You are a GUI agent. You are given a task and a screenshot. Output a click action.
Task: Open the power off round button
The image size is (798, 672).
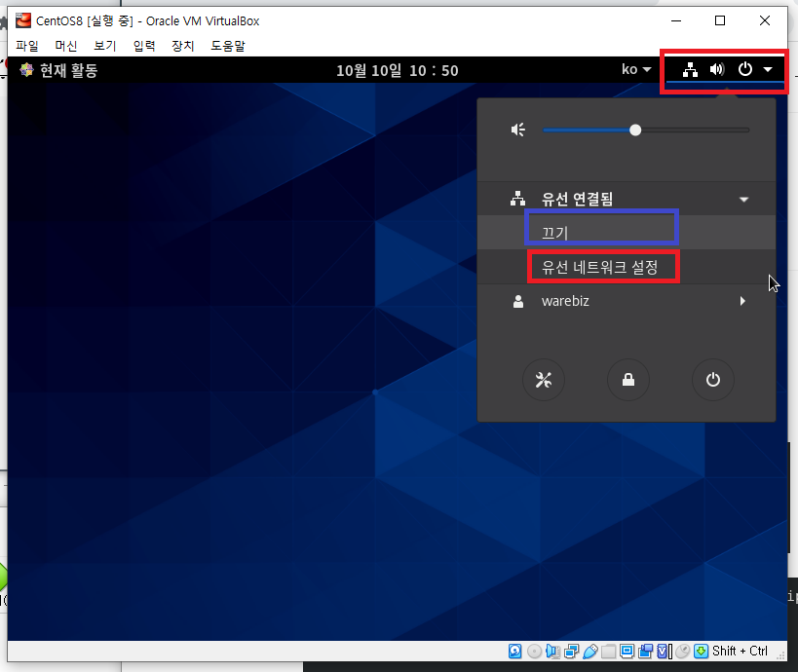712,380
